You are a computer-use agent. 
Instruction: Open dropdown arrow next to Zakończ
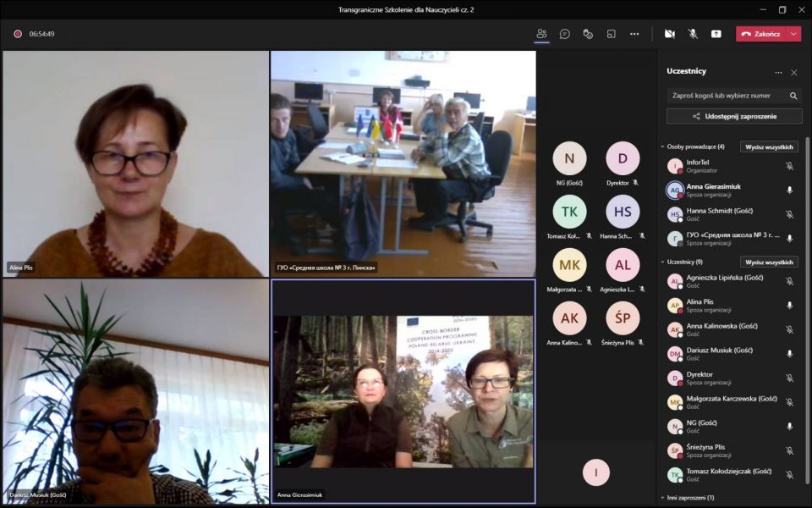(793, 34)
